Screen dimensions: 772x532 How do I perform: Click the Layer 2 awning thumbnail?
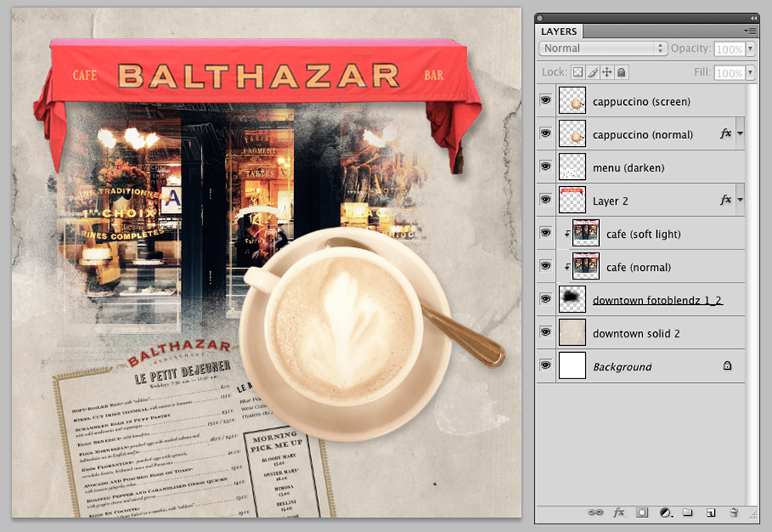click(x=572, y=199)
